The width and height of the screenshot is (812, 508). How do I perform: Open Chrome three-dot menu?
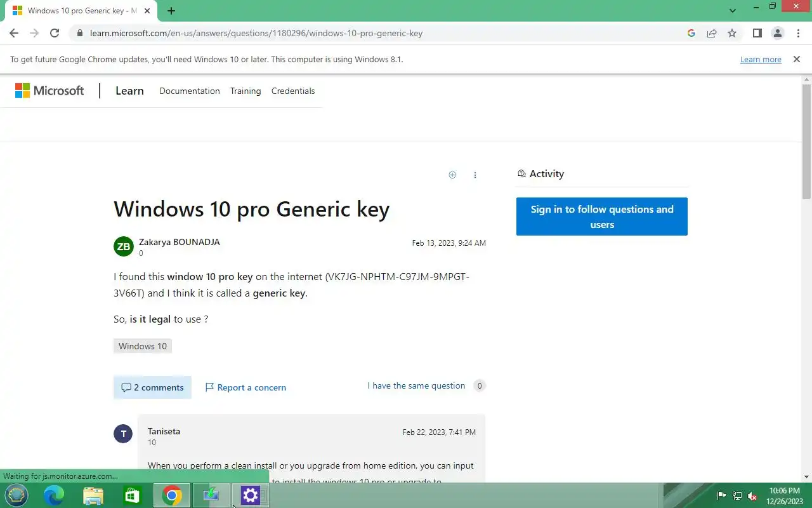797,33
